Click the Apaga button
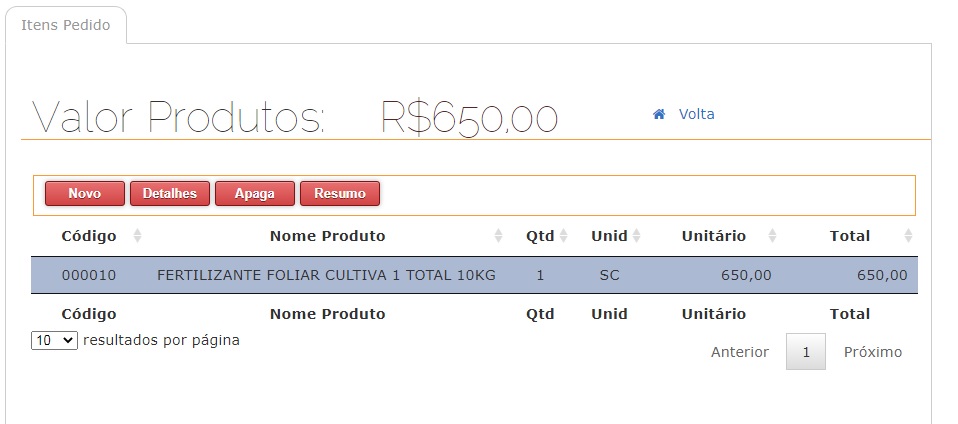This screenshot has height=424, width=958. [255, 193]
